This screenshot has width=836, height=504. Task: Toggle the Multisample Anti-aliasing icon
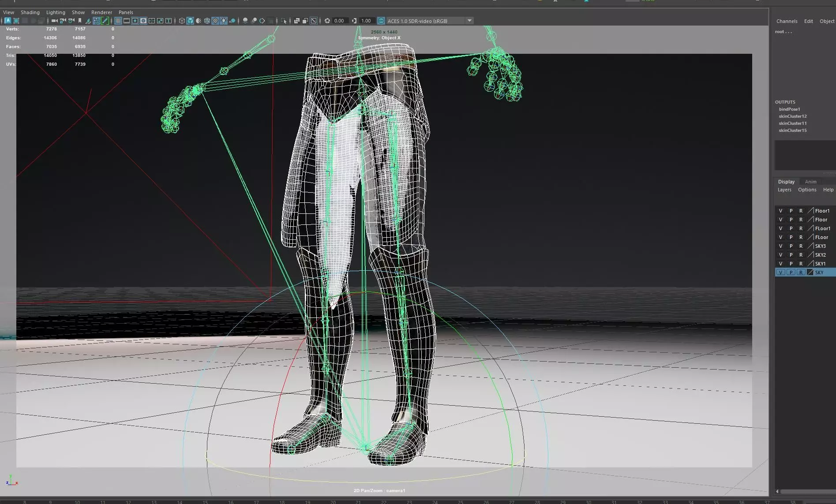click(x=262, y=21)
